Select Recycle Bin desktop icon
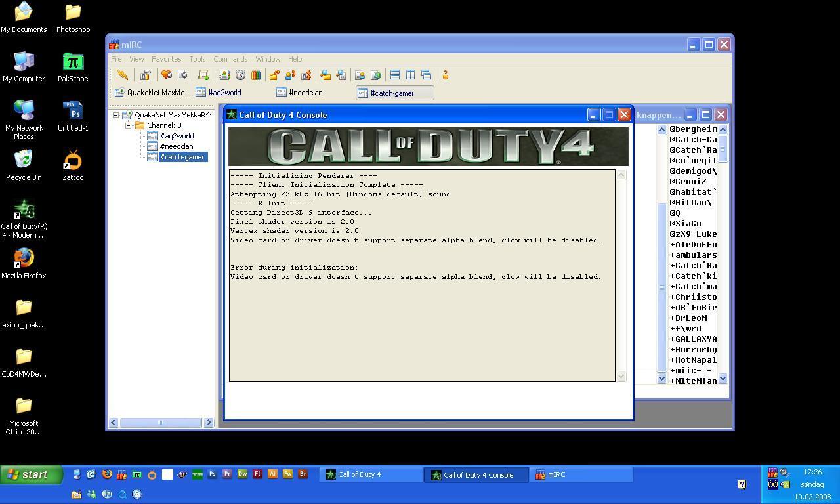Image resolution: width=840 pixels, height=504 pixels. click(x=24, y=165)
